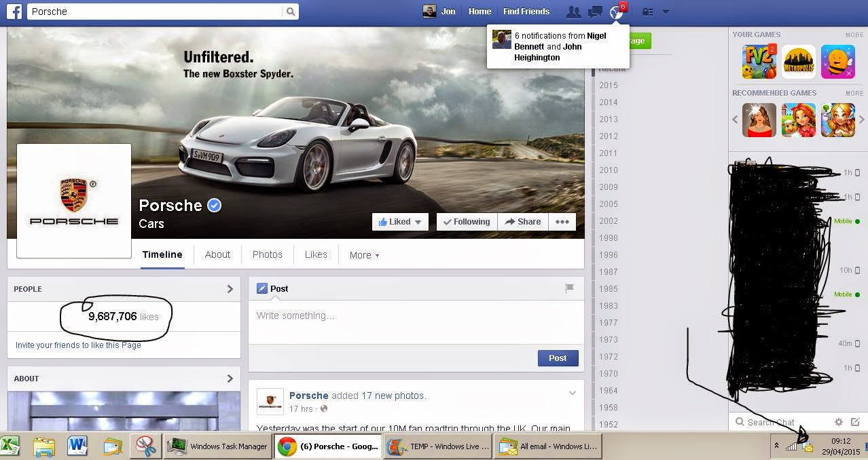Image resolution: width=868 pixels, height=460 pixels.
Task: Expand the About section chevron
Action: click(x=230, y=379)
